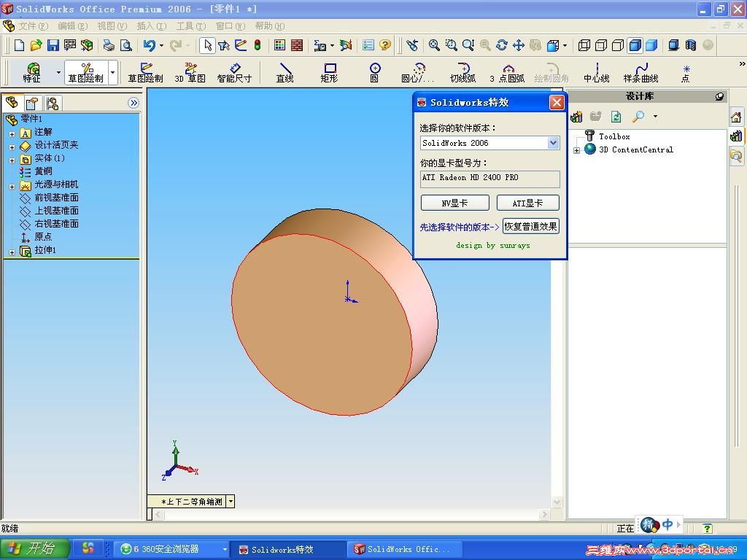Switch to Shaded With Edges display
The width and height of the screenshot is (747, 560).
635,45
